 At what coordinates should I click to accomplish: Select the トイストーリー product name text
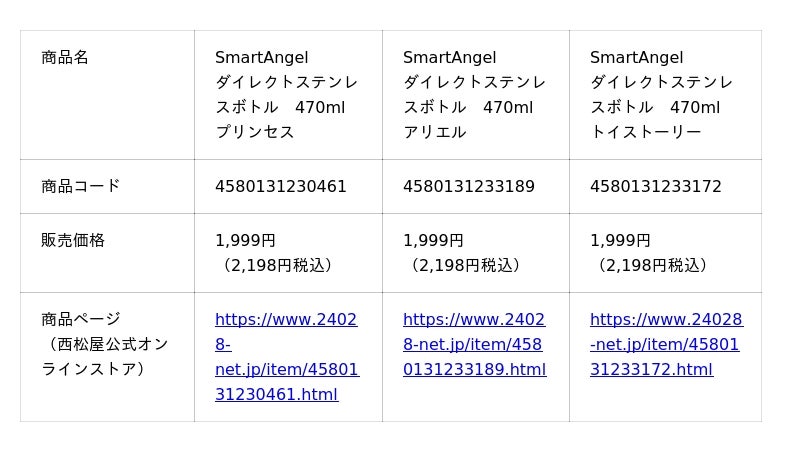[645, 132]
